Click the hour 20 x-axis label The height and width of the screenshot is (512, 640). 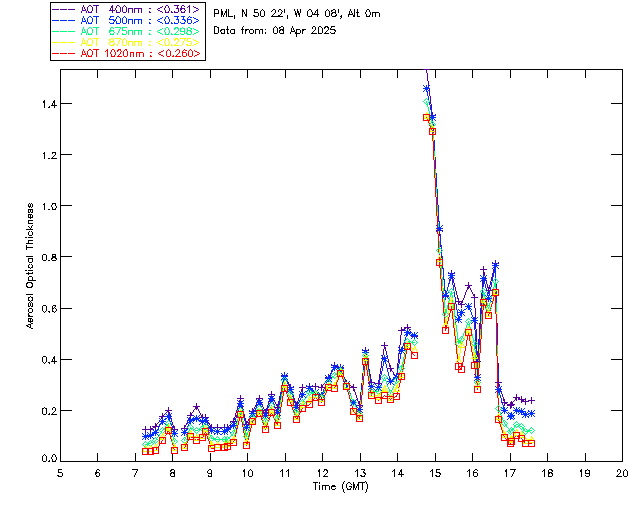[x=622, y=473]
